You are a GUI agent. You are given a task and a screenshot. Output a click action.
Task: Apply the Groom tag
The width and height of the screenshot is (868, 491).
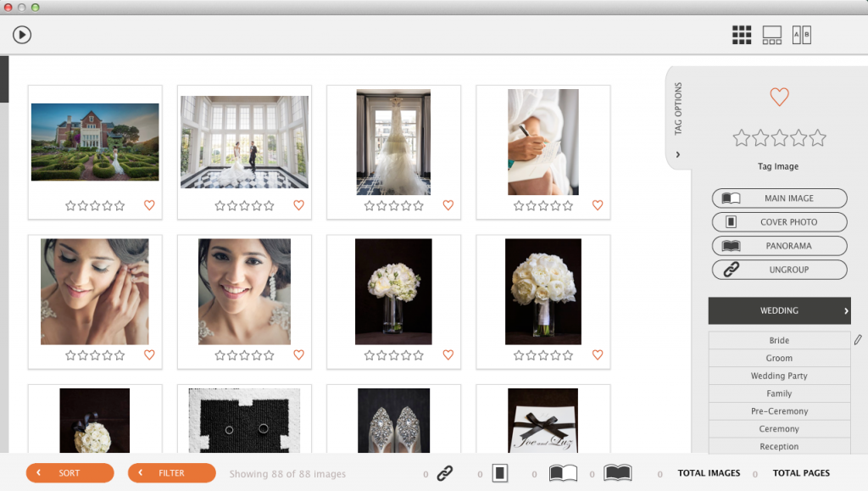[780, 358]
